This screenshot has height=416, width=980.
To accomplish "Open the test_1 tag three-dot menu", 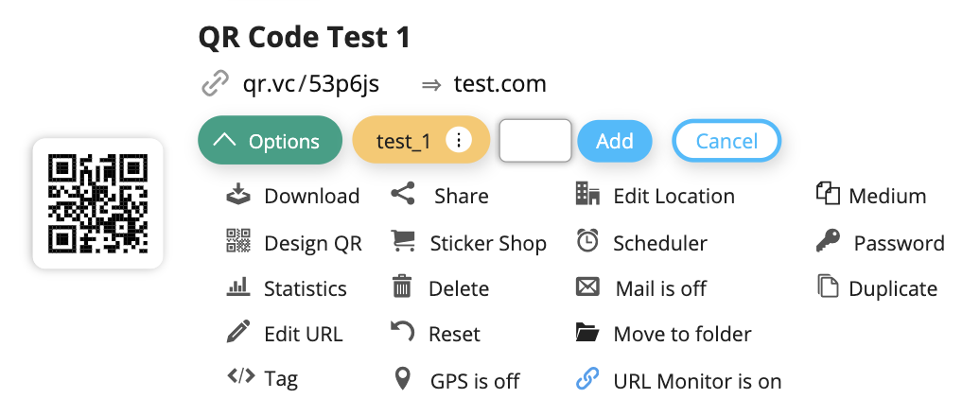I will tap(459, 141).
